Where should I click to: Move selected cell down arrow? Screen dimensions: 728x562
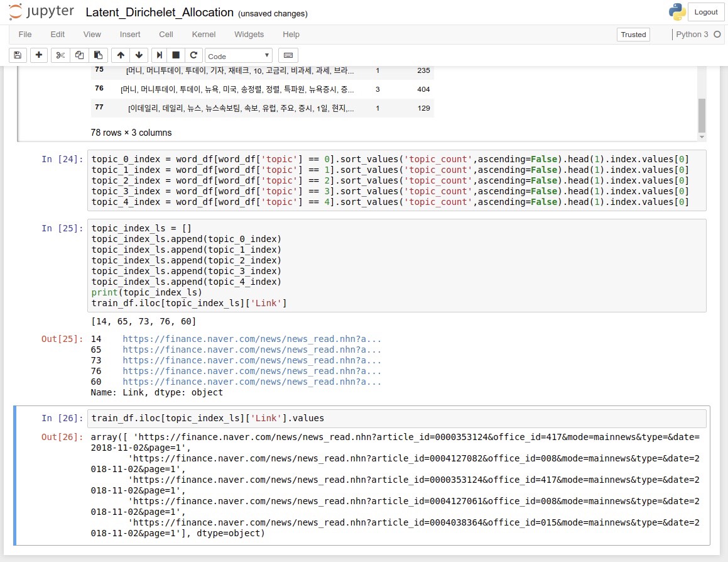click(x=139, y=55)
